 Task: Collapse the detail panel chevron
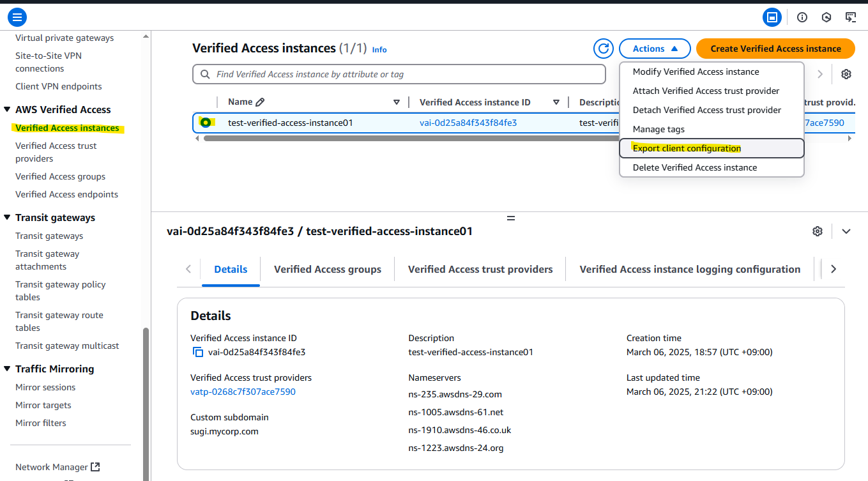pos(846,231)
